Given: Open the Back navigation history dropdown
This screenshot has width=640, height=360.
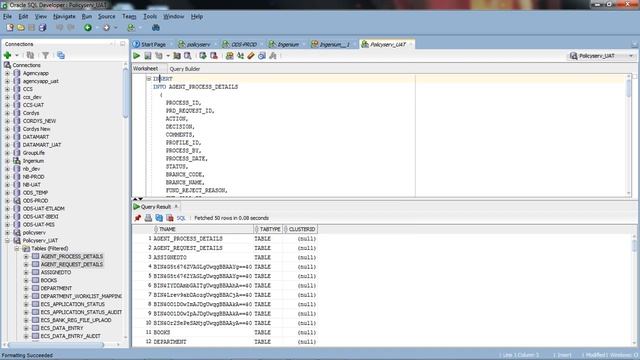Looking at the screenshot, I should coord(97,27).
